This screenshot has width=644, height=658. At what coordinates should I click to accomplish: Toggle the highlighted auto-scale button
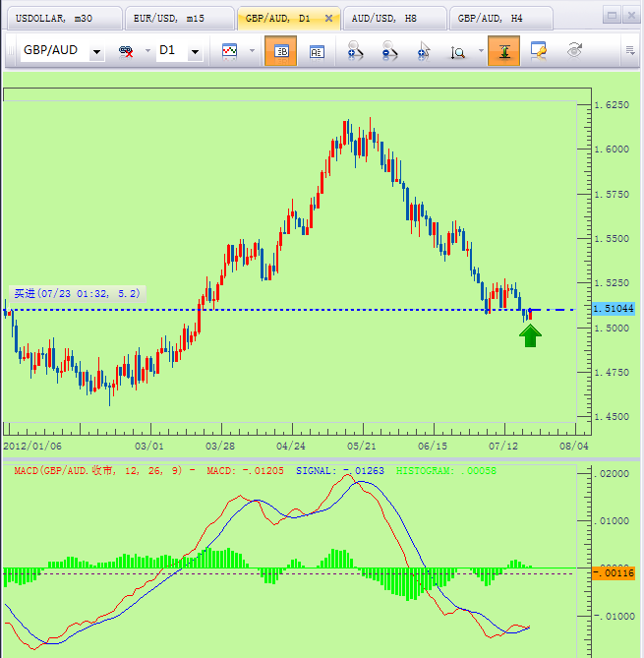click(503, 51)
